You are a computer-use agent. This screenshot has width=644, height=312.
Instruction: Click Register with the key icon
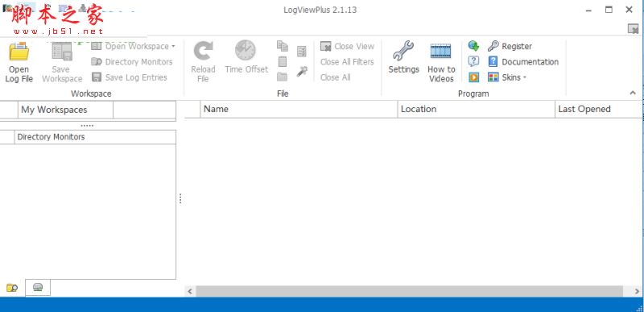[x=510, y=46]
